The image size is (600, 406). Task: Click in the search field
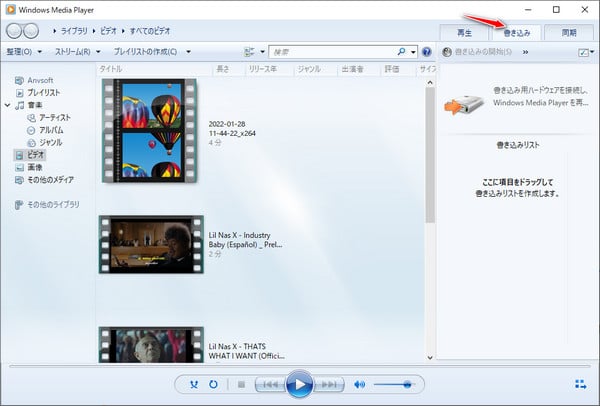[x=332, y=52]
